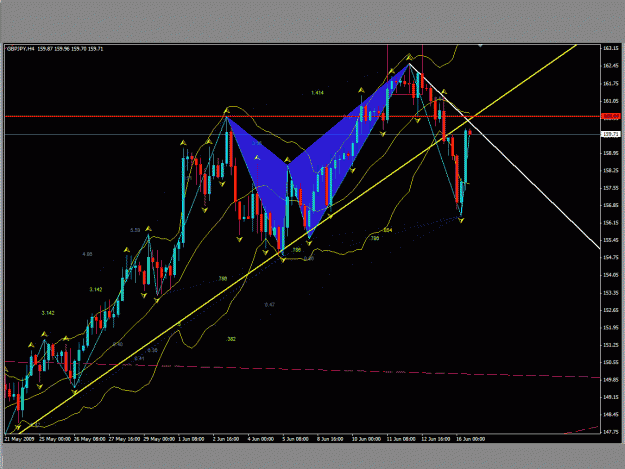Click the chart shift triangle marker at top

[480, 46]
